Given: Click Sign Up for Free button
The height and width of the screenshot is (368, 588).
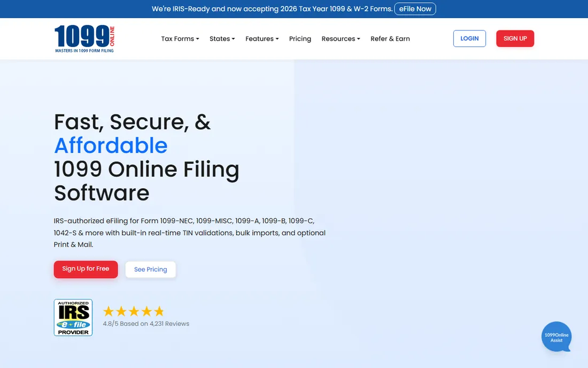Looking at the screenshot, I should point(86,269).
